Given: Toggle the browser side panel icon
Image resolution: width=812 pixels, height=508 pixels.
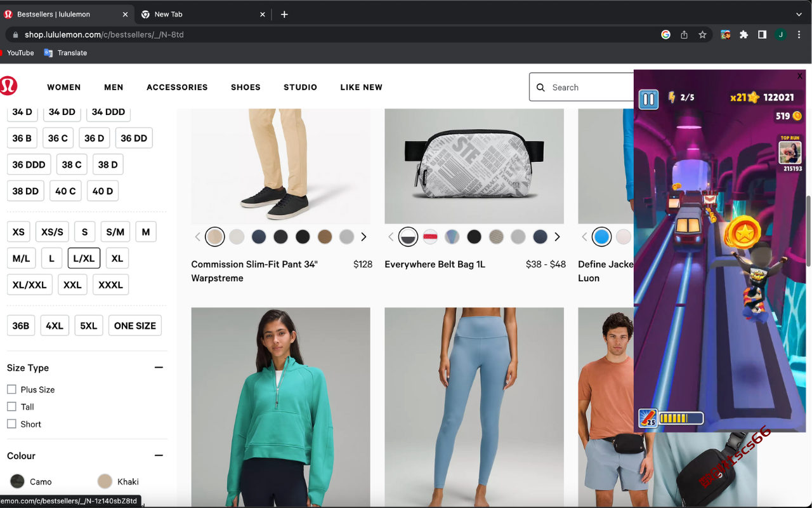Looking at the screenshot, I should pos(762,35).
